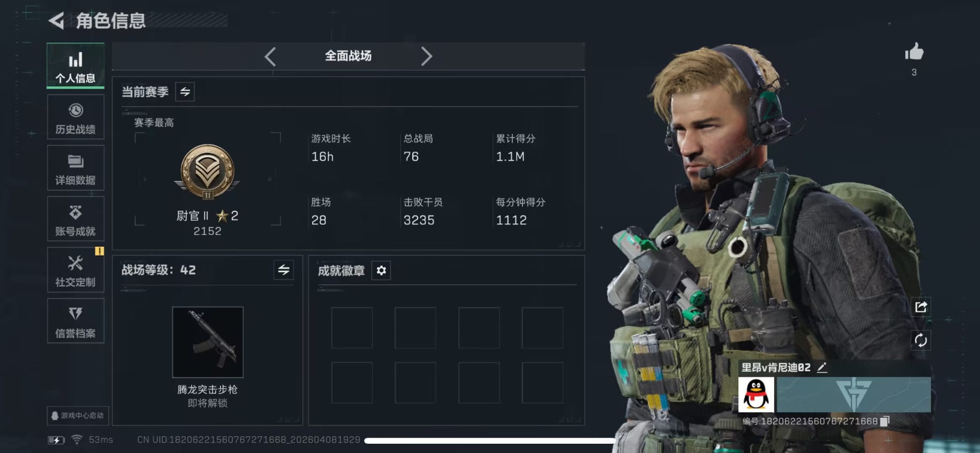Open achievement badge settings gear
Viewport: 980px width, 453px height.
(x=381, y=270)
